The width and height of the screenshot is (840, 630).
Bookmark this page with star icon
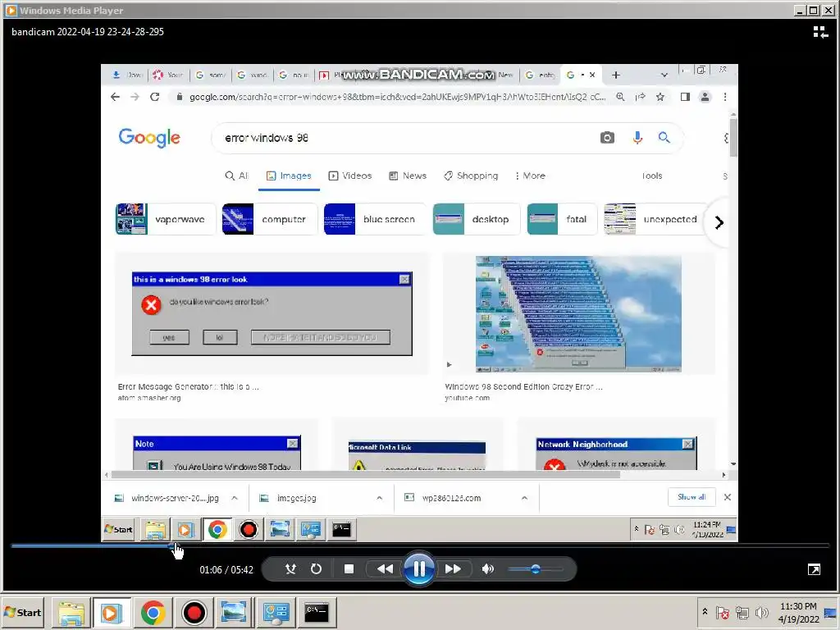[660, 97]
